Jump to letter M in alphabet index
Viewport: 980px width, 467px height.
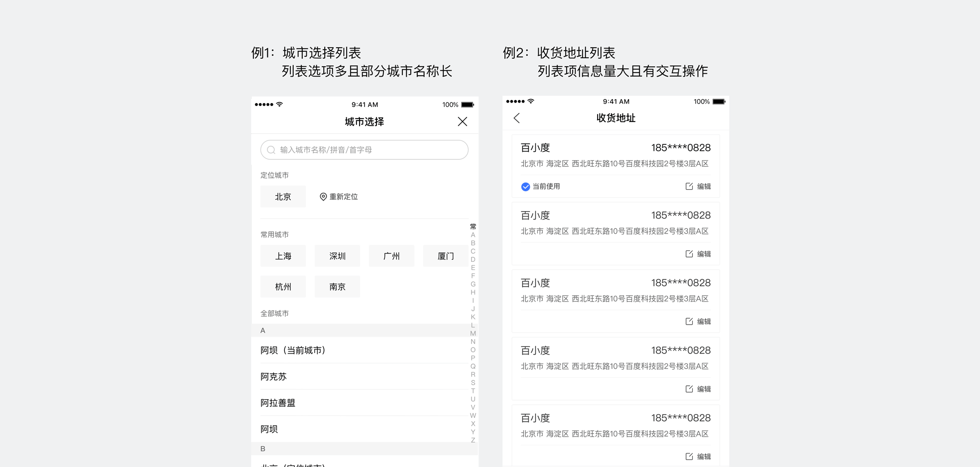[x=473, y=334]
